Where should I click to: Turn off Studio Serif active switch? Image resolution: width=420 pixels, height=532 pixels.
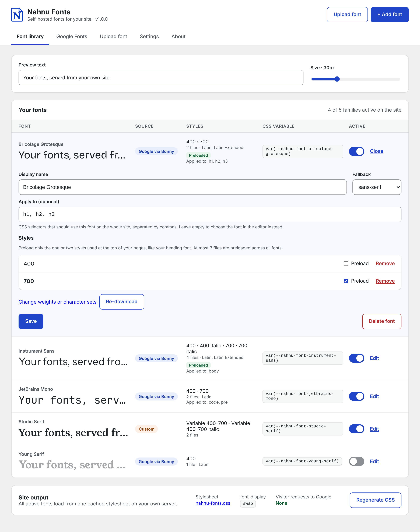(x=356, y=429)
